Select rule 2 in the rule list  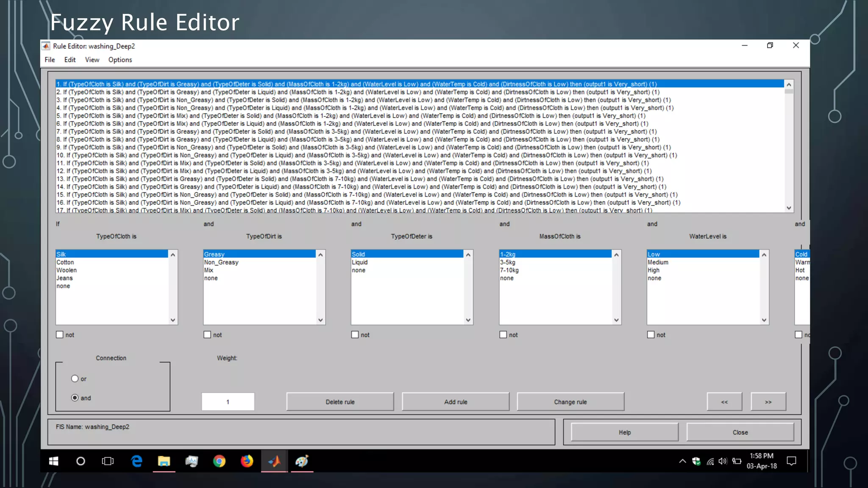pyautogui.click(x=420, y=92)
